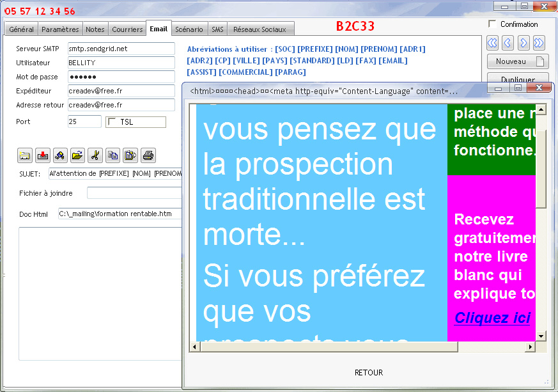Click the Nouveau button
The image size is (558, 392).
click(x=518, y=61)
